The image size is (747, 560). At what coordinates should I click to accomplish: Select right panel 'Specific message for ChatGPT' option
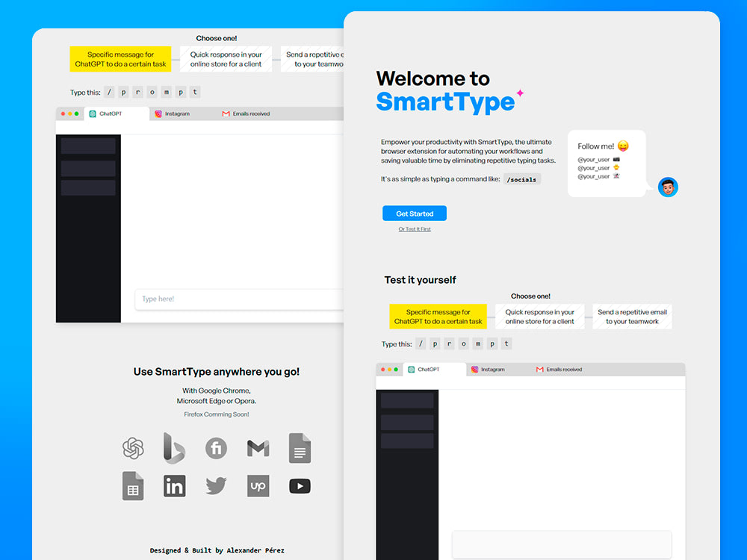pyautogui.click(x=438, y=317)
